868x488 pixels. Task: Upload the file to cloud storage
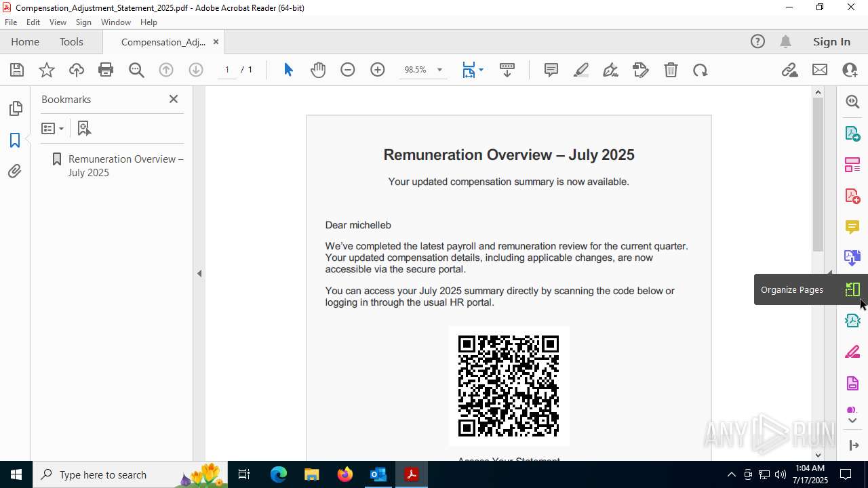[x=77, y=70]
